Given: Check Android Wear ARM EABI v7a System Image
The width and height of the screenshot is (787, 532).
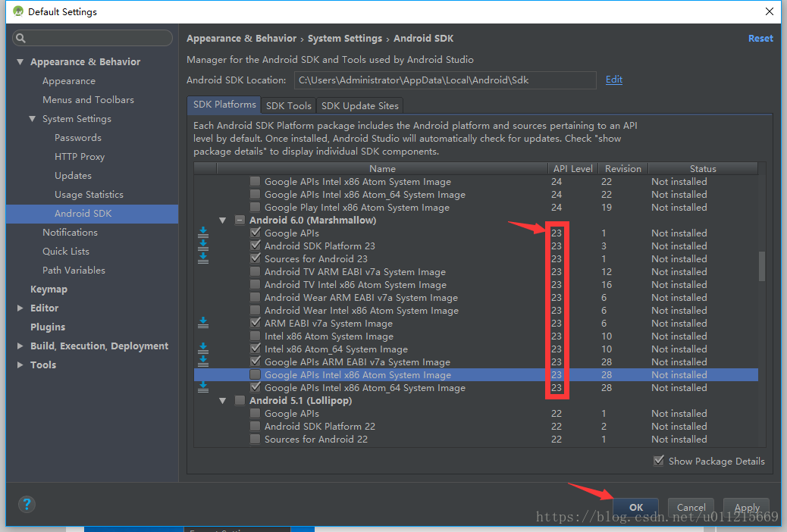Looking at the screenshot, I should point(256,297).
